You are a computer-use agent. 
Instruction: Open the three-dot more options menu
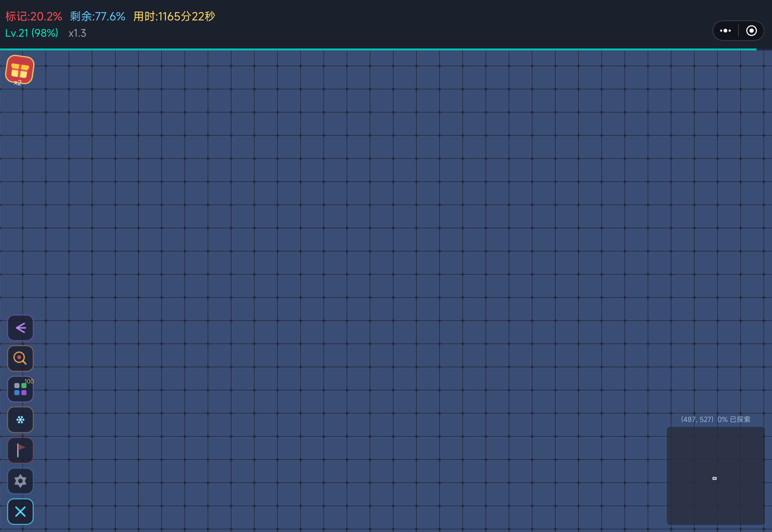725,31
